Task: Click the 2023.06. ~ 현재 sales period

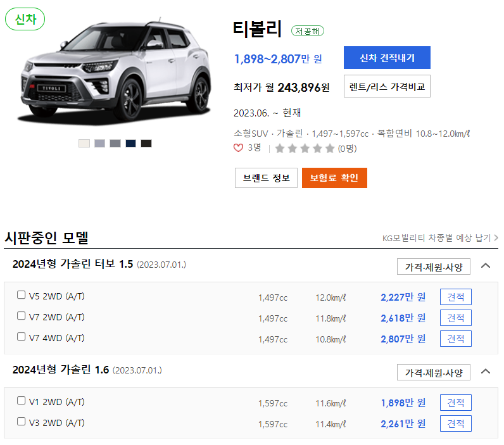Action: (x=267, y=113)
